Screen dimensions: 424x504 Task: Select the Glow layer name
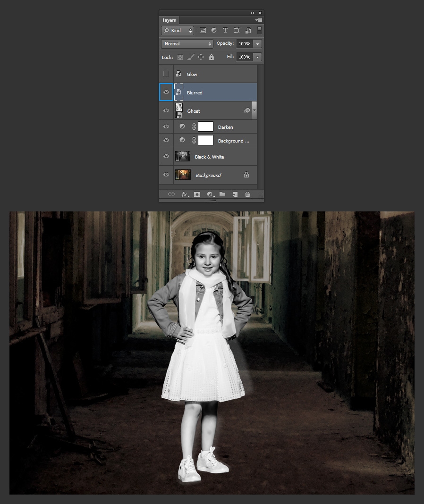click(x=192, y=74)
